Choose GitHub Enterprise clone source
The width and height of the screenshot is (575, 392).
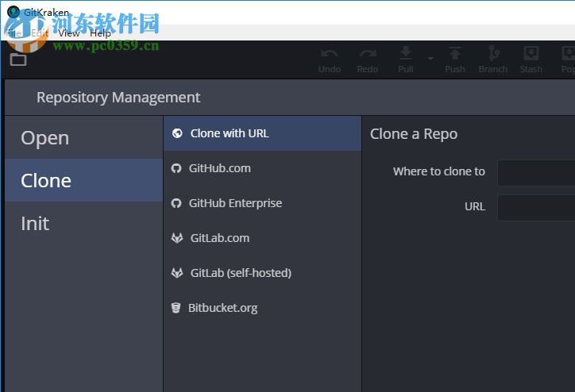(x=263, y=203)
